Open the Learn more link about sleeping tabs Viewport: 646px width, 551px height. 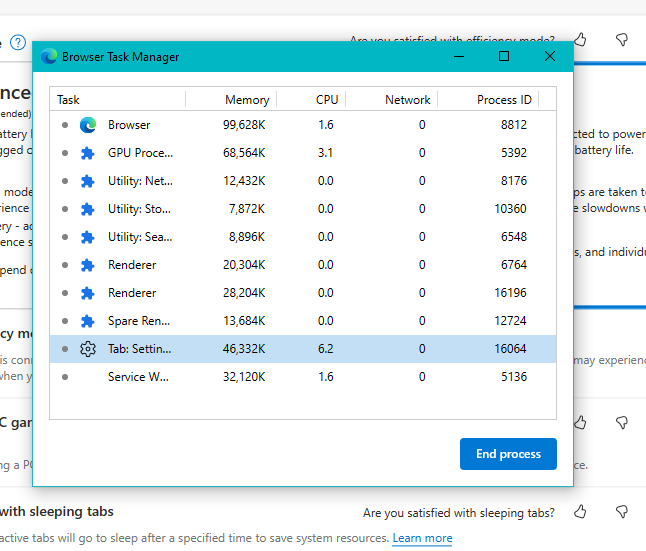pyautogui.click(x=422, y=538)
